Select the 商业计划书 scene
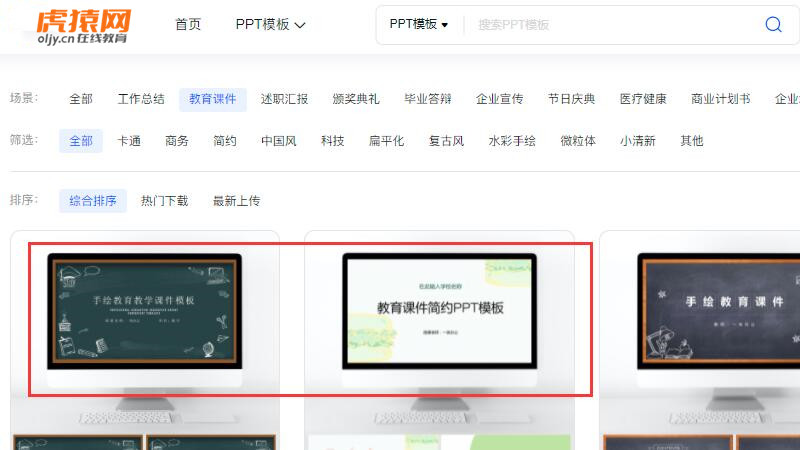The height and width of the screenshot is (450, 800). click(x=721, y=99)
